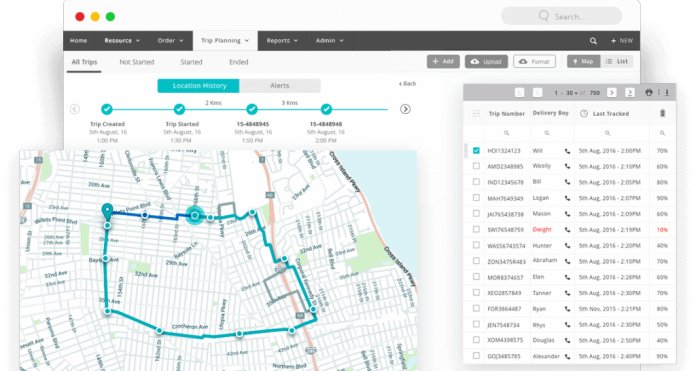Switch to the Not Started tab
The image size is (696, 371).
tap(137, 62)
